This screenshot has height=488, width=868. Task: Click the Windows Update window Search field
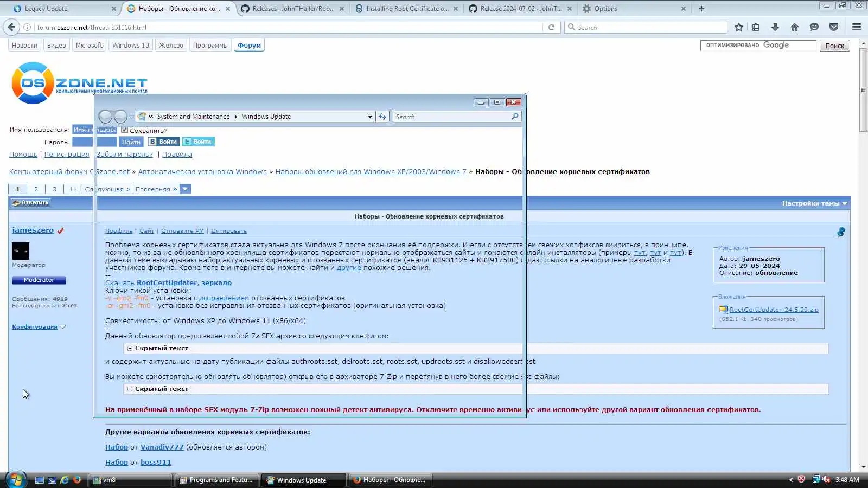tap(452, 117)
